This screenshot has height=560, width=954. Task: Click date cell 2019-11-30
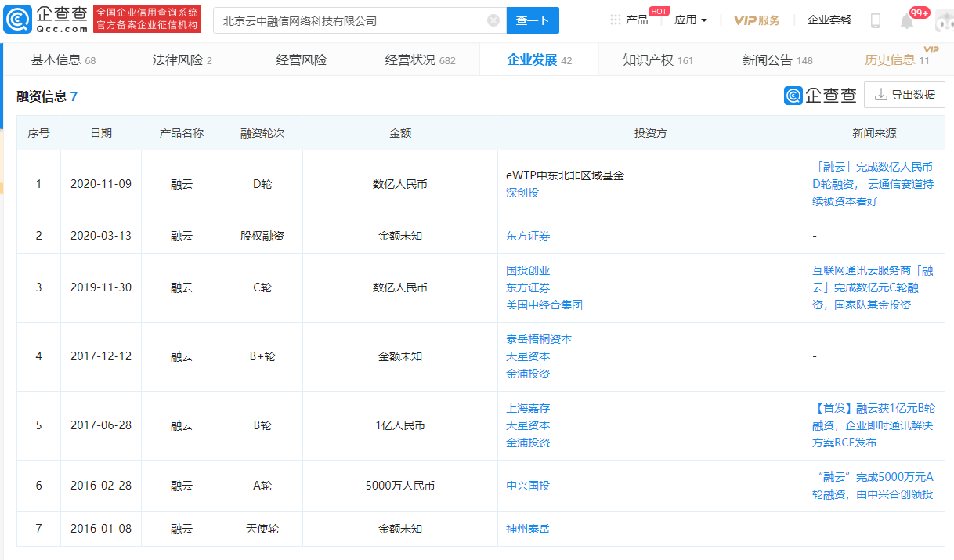click(101, 287)
